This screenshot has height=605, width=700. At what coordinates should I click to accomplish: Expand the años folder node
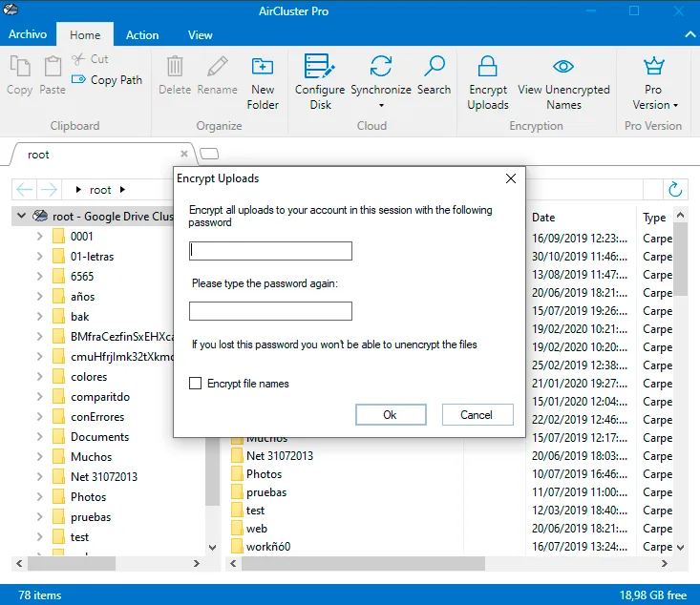(x=40, y=296)
